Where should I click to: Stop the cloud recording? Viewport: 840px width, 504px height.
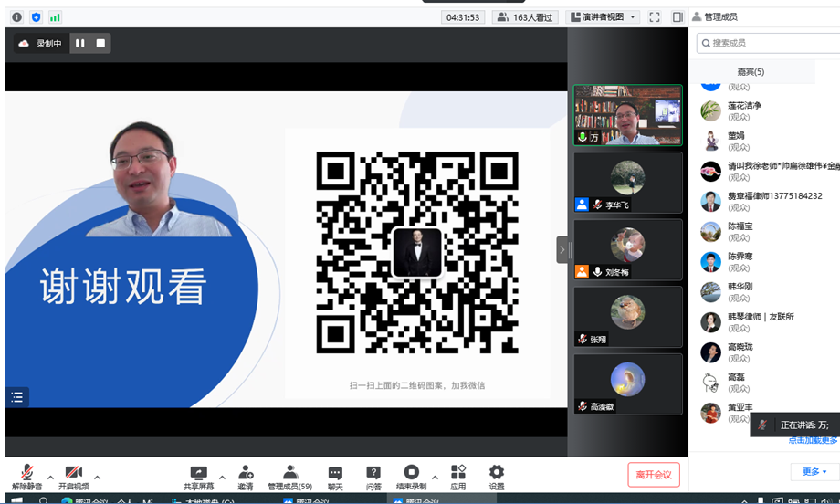[100, 44]
